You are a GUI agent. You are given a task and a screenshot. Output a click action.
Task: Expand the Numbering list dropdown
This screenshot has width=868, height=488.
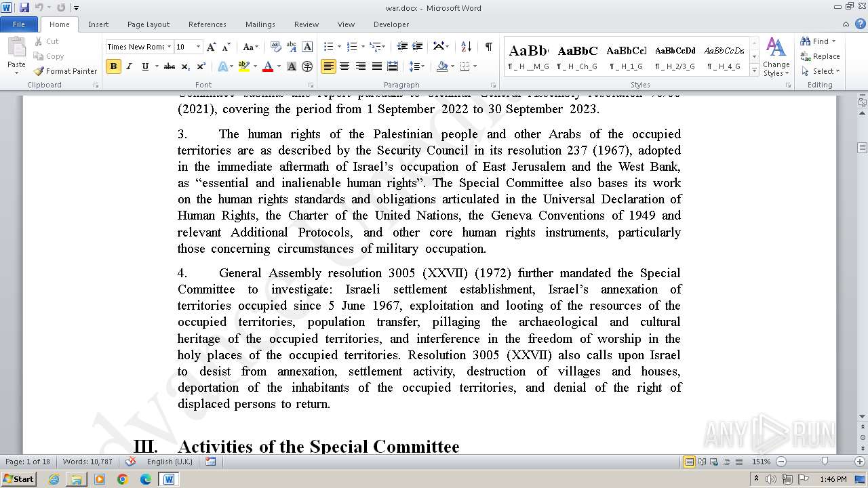363,47
